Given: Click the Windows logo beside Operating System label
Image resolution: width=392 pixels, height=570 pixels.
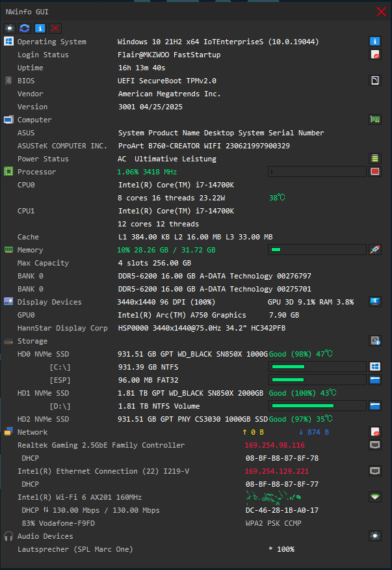Looking at the screenshot, I should [8, 41].
